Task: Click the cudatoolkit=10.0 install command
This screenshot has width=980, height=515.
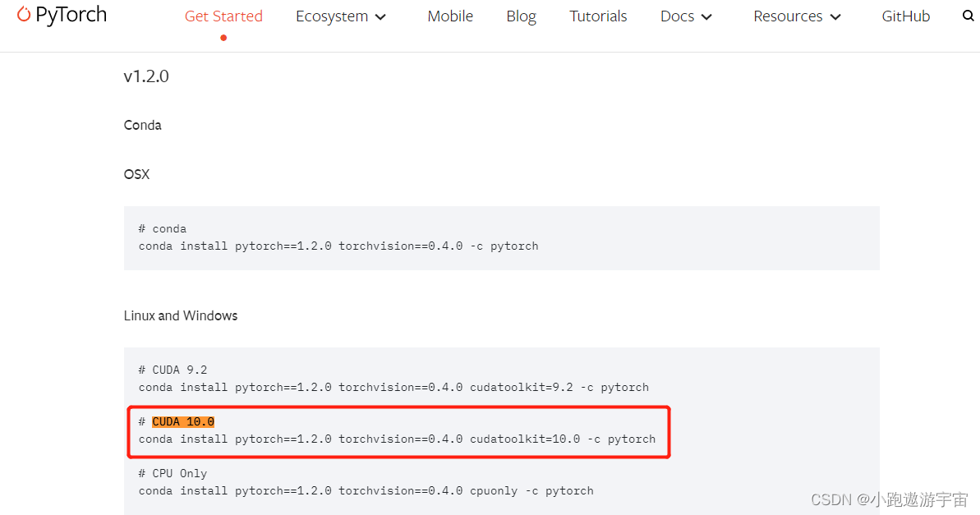Action: tap(397, 439)
